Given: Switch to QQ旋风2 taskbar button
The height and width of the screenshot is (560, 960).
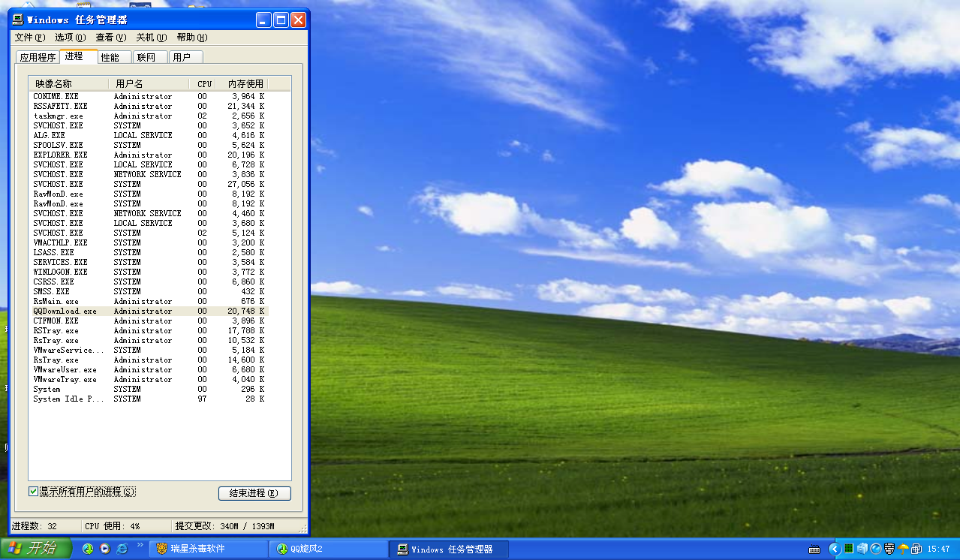Looking at the screenshot, I should coord(328,549).
